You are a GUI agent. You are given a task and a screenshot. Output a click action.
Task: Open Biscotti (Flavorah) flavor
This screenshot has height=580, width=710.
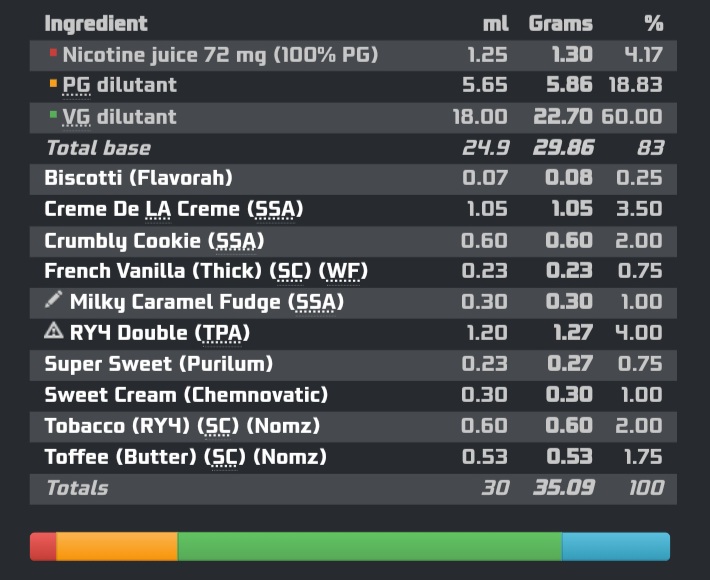tap(139, 177)
